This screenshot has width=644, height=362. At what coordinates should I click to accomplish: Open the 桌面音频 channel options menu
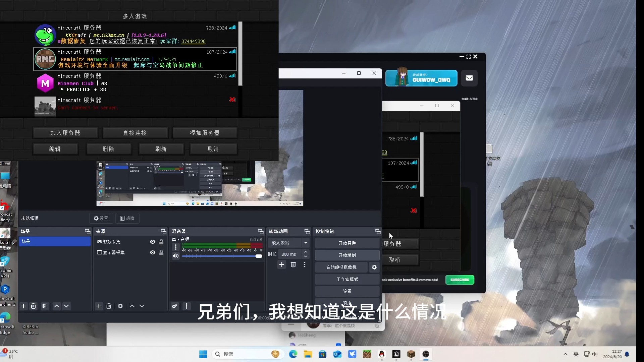point(176,247)
